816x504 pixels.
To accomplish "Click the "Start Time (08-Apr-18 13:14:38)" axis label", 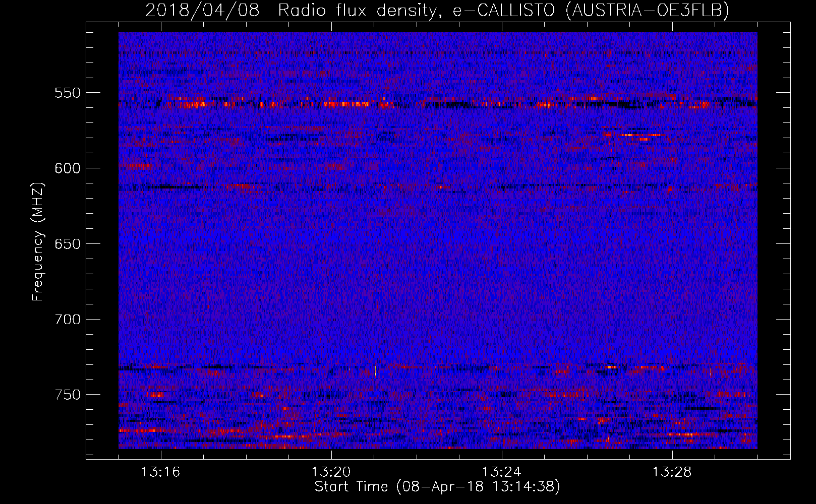I will [437, 487].
